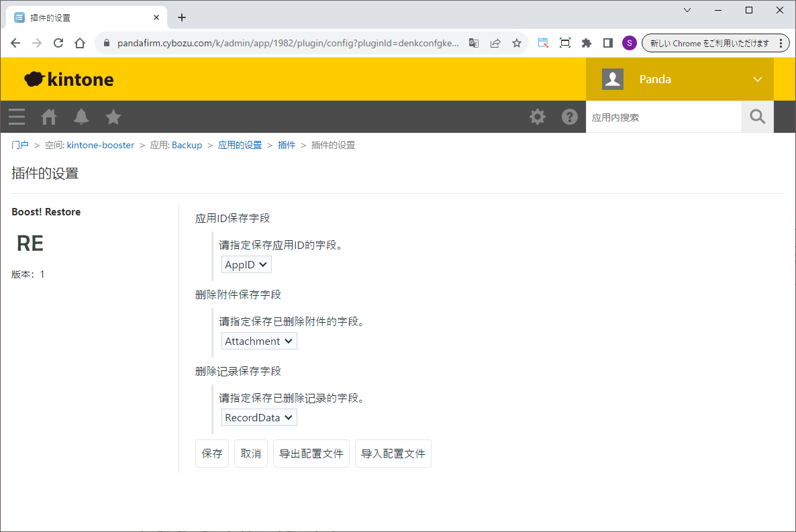The height and width of the screenshot is (532, 796).
Task: Open the favorites star icon
Action: pos(113,117)
